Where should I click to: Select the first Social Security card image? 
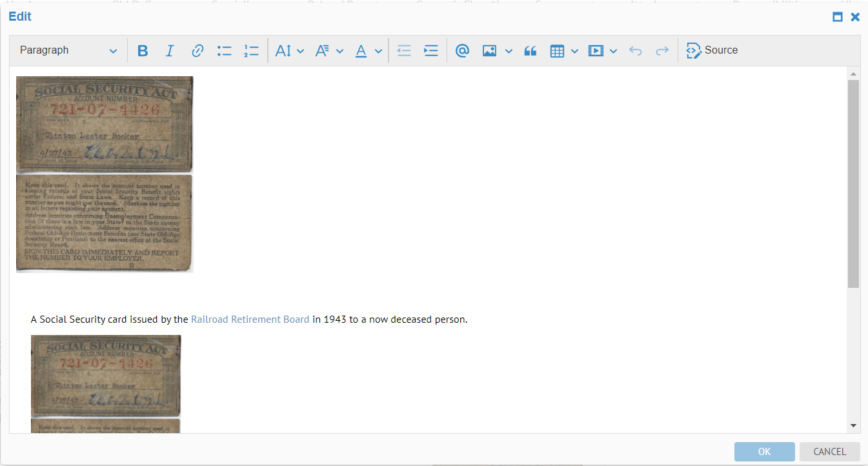click(105, 174)
